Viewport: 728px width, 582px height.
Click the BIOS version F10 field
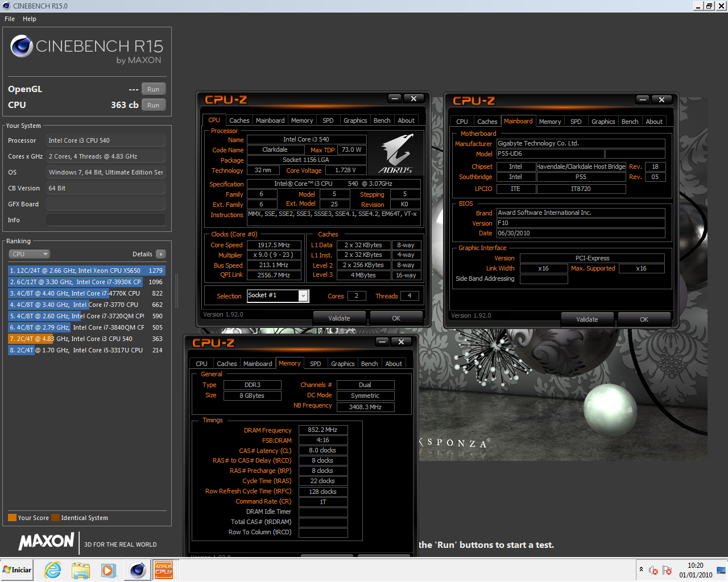[581, 223]
